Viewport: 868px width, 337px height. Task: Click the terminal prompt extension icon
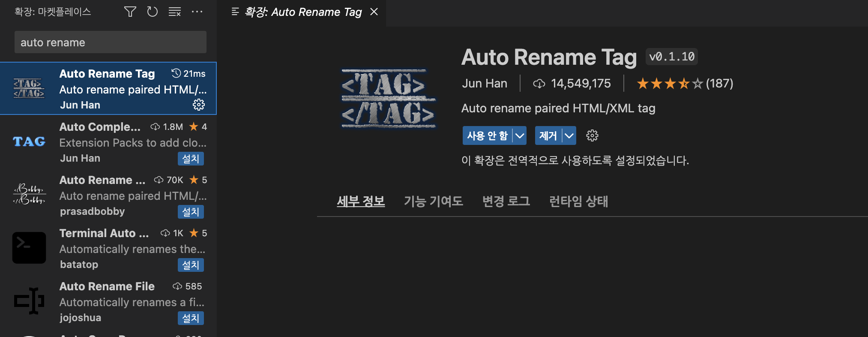29,248
